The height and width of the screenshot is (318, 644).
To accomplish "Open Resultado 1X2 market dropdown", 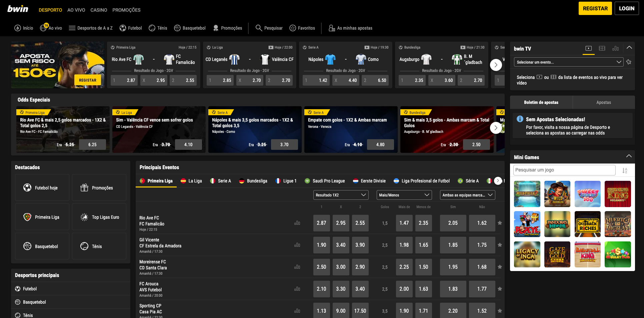I will coord(341,195).
